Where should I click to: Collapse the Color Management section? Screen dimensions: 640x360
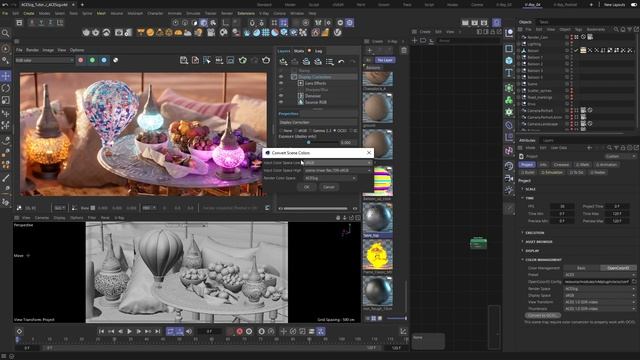click(542, 260)
